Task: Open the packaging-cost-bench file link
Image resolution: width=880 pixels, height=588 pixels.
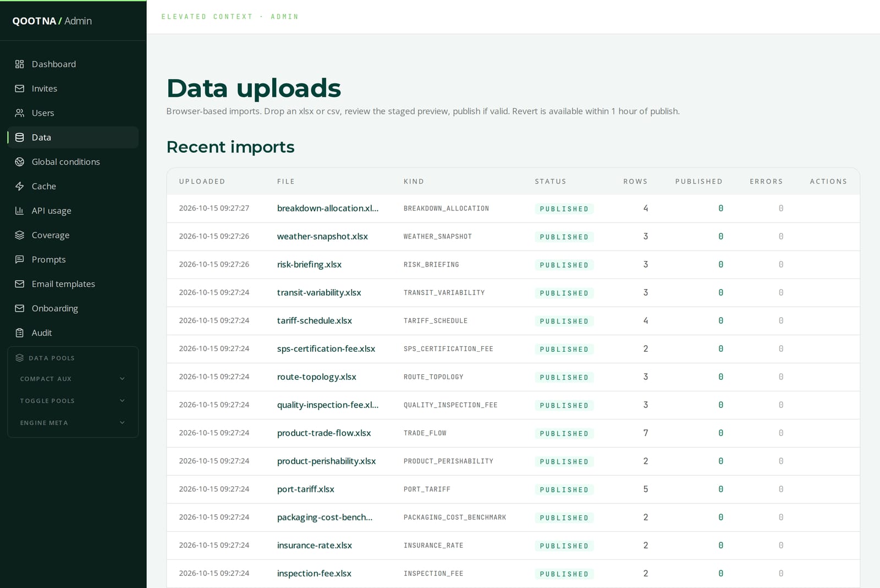Action: click(325, 517)
